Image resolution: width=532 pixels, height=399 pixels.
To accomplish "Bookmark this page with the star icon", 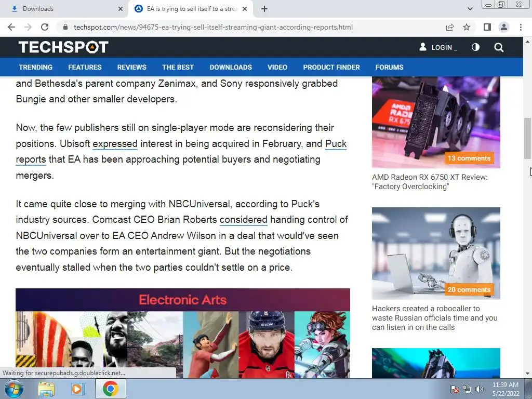I will pyautogui.click(x=467, y=27).
